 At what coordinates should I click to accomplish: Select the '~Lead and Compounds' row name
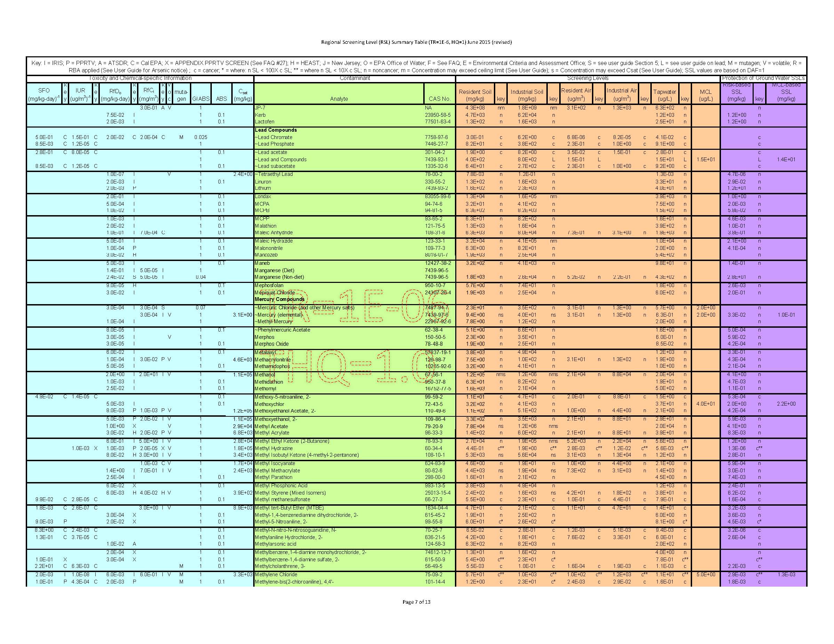tap(281, 160)
